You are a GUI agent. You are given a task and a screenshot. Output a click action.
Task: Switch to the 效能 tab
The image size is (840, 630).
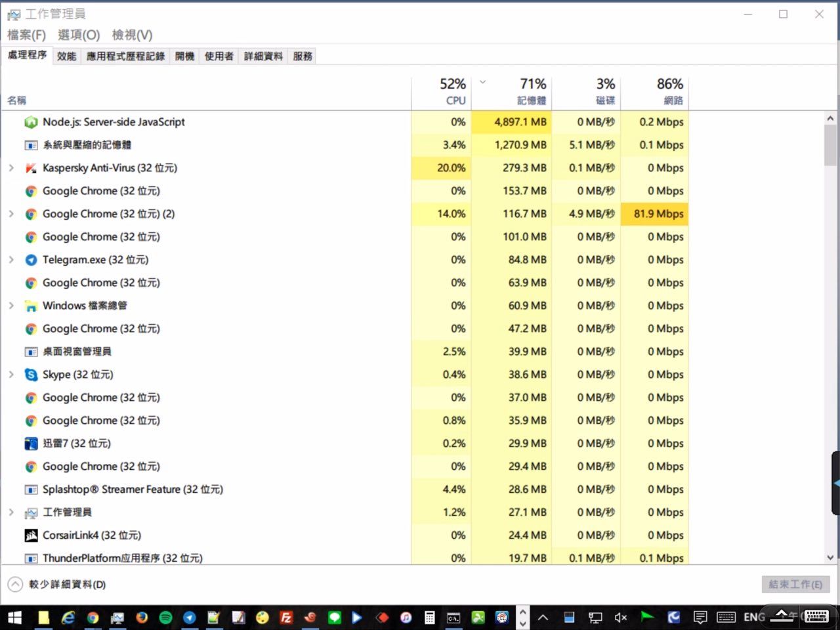click(x=66, y=56)
